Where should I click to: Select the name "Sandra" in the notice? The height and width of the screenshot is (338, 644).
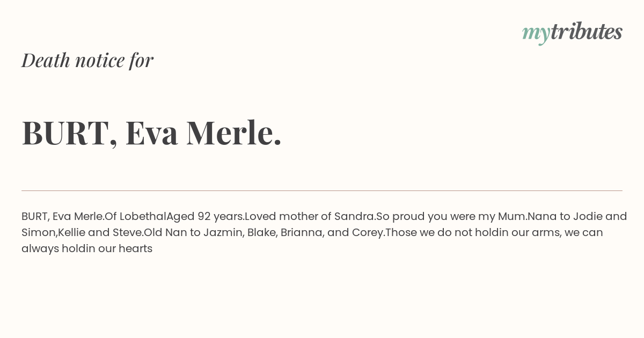[x=354, y=216]
